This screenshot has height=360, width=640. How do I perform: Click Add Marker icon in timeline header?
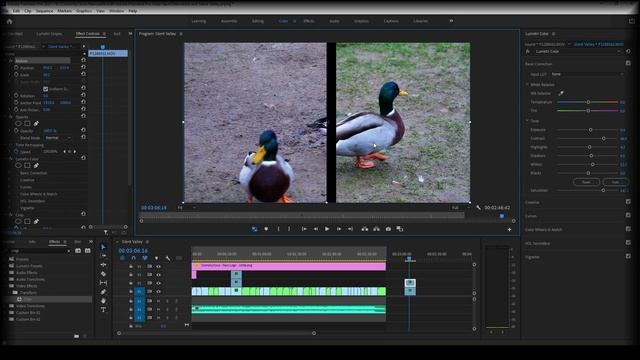tap(156, 258)
